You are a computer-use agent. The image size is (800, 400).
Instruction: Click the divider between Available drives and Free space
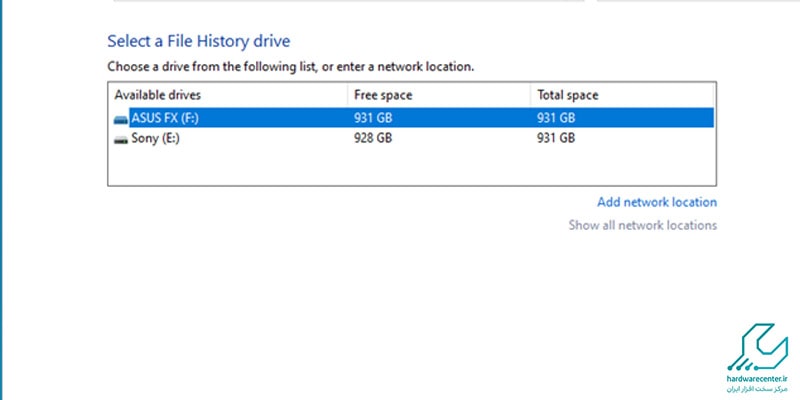[x=347, y=95]
